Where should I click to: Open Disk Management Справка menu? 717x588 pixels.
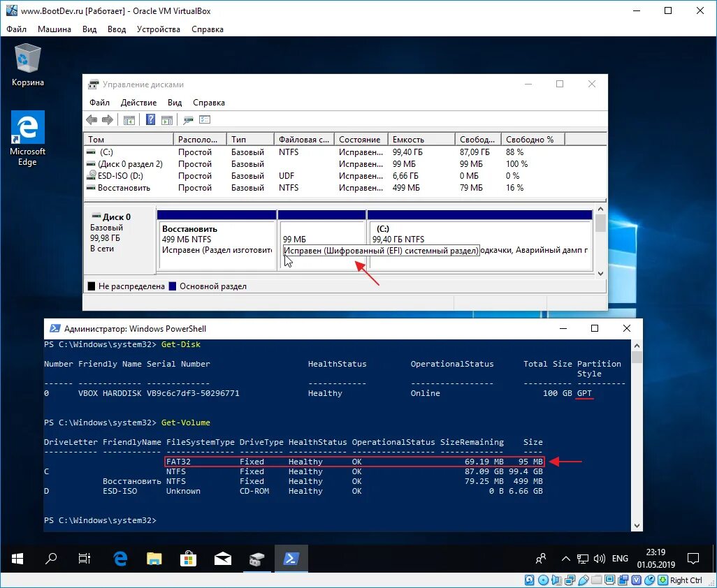pyautogui.click(x=209, y=103)
